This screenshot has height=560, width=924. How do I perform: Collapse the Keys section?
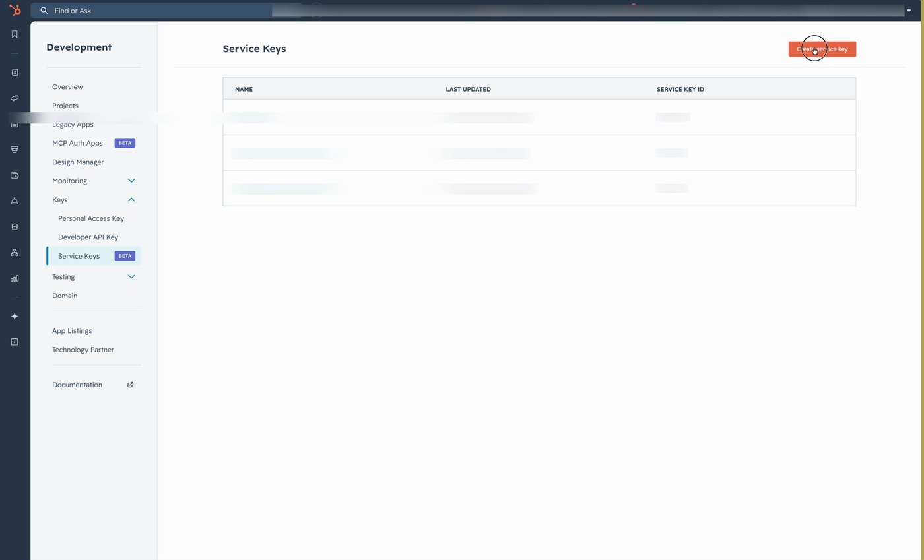(x=131, y=199)
